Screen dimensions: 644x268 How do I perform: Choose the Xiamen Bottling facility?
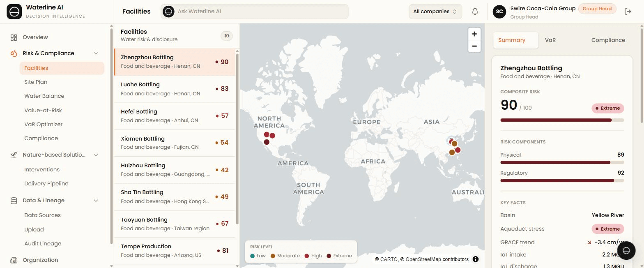point(175,143)
